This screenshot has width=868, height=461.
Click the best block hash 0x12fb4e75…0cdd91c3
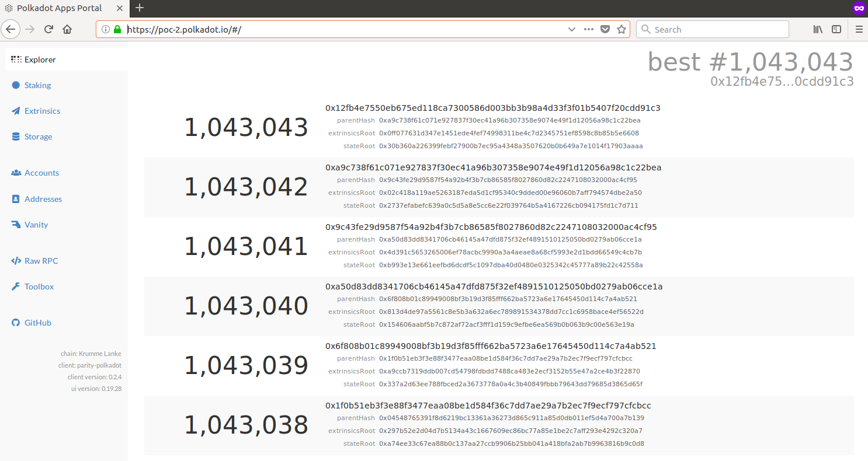click(x=782, y=81)
